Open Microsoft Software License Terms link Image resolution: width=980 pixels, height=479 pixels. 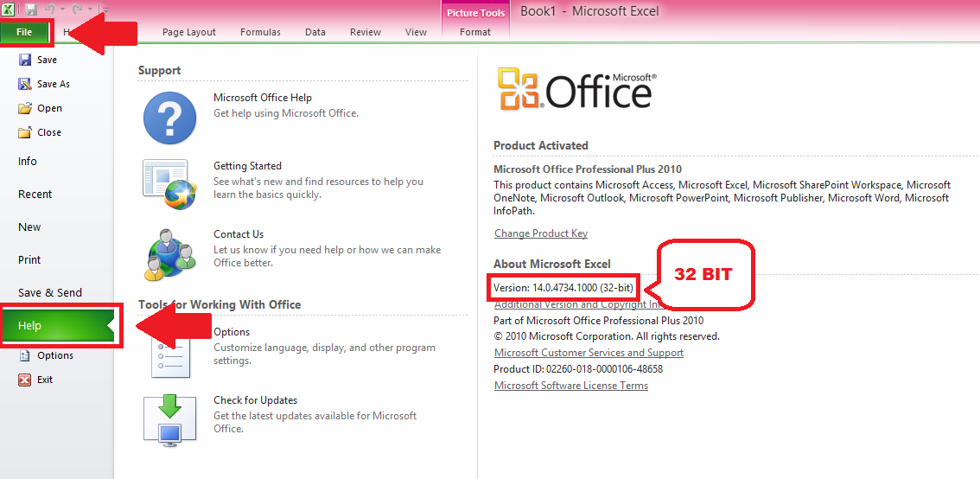[x=571, y=386]
